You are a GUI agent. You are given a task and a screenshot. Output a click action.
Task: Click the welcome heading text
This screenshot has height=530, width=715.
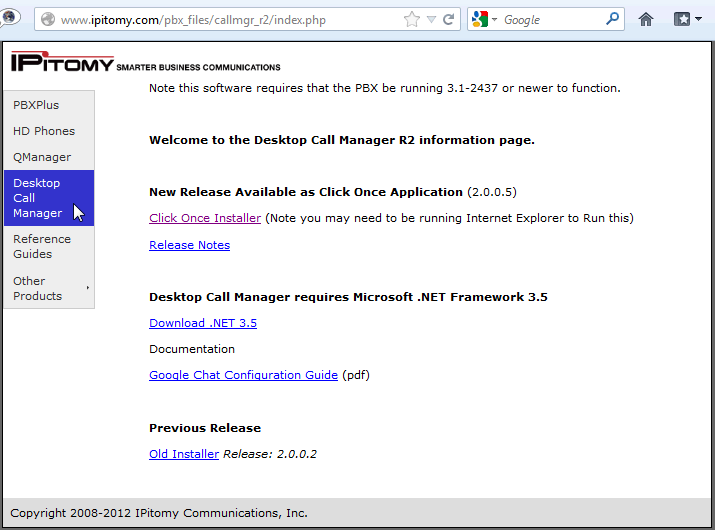(x=342, y=140)
